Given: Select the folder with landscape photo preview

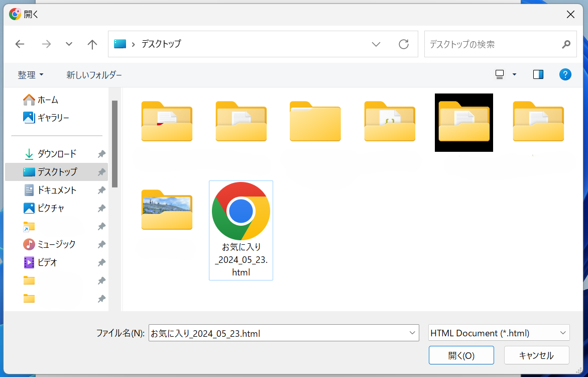Looking at the screenshot, I should tap(167, 210).
